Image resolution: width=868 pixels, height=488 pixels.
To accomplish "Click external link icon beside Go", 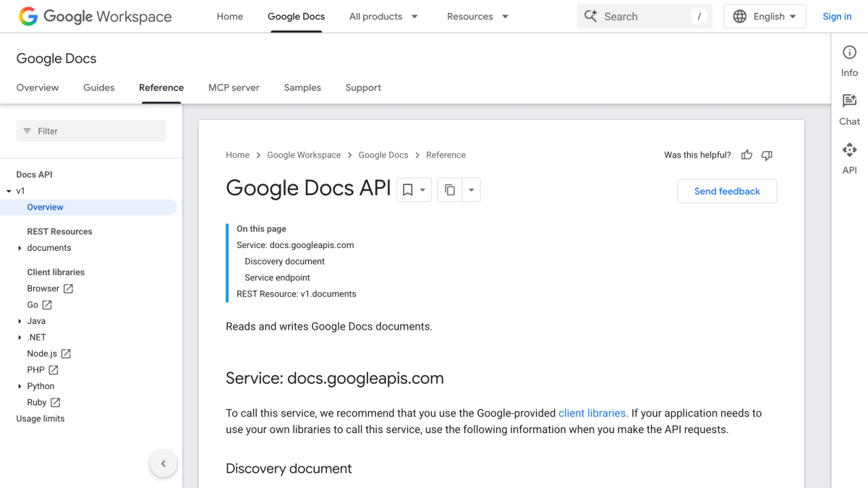I will 47,305.
